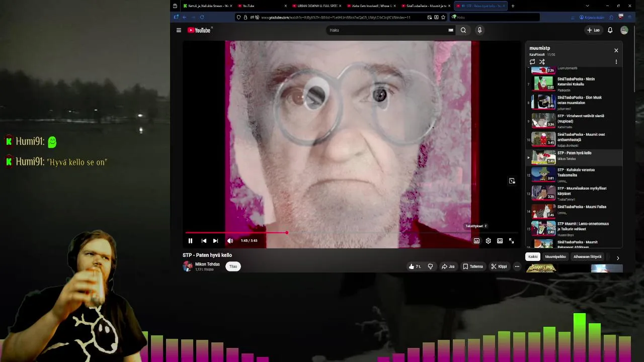Toggle playlist loop (repeat) icon
The width and height of the screenshot is (644, 362).
pyautogui.click(x=532, y=62)
